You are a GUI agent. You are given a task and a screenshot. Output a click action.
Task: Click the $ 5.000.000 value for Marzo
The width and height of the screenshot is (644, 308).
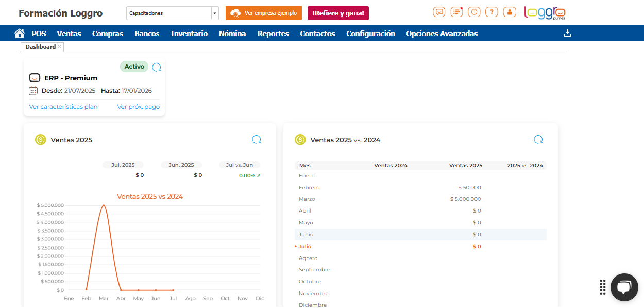(x=465, y=199)
